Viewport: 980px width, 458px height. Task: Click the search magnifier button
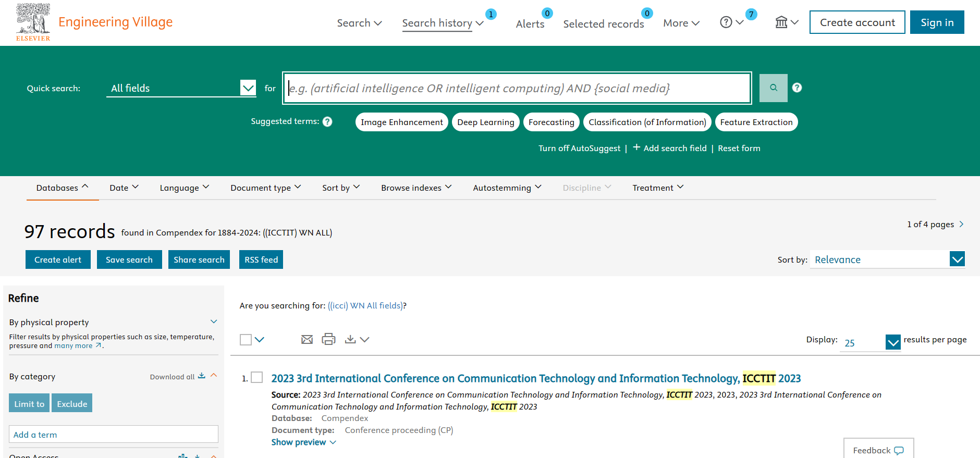pyautogui.click(x=774, y=88)
